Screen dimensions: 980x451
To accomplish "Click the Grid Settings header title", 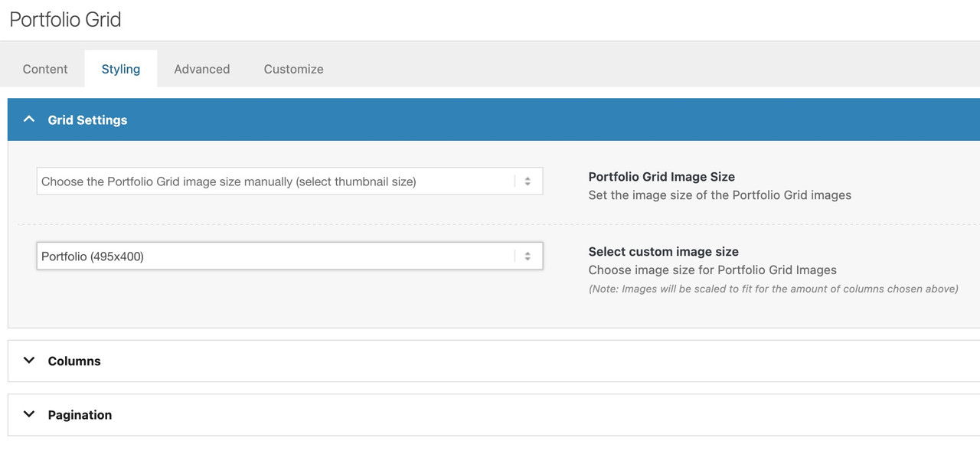I will (87, 120).
